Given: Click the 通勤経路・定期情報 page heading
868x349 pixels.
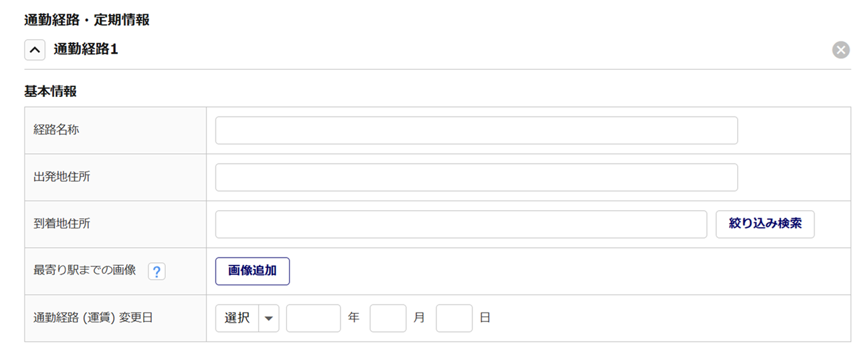Looking at the screenshot, I should 87,20.
